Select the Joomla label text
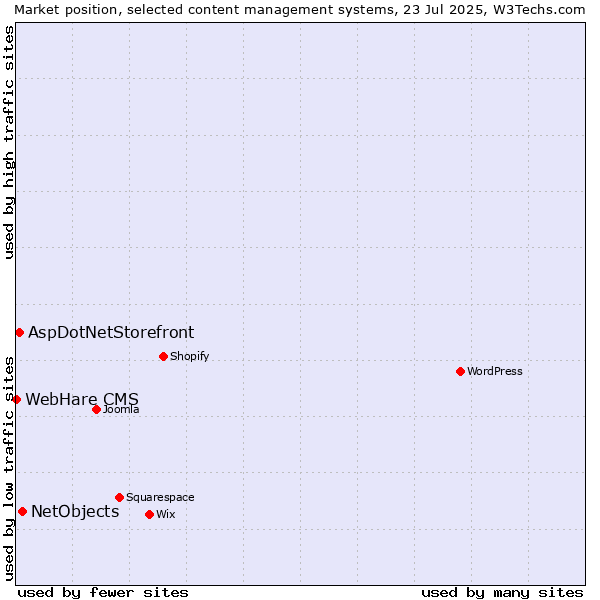Viewport: 600px width, 600px height. [121, 410]
